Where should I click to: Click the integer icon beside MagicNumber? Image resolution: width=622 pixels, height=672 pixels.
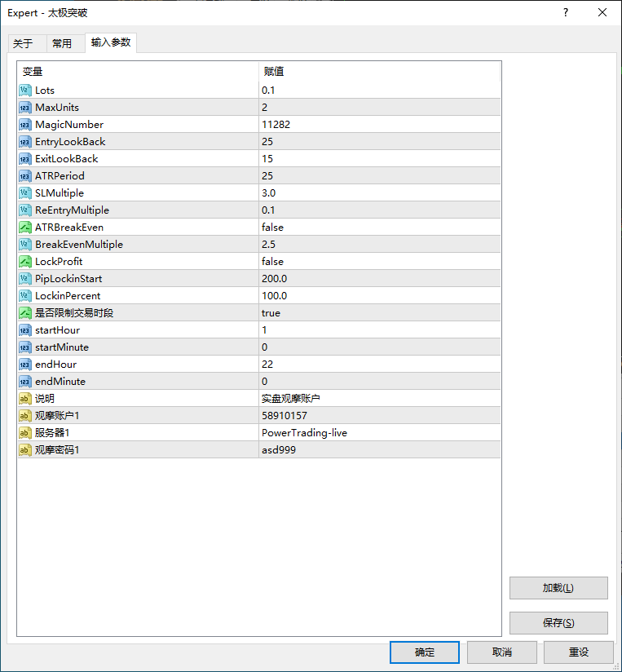coord(24,124)
